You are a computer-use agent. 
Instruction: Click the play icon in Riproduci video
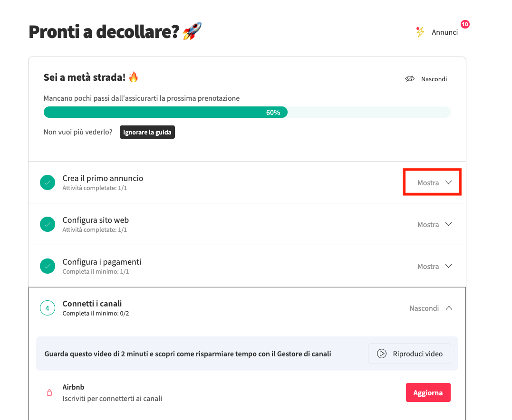(x=381, y=353)
